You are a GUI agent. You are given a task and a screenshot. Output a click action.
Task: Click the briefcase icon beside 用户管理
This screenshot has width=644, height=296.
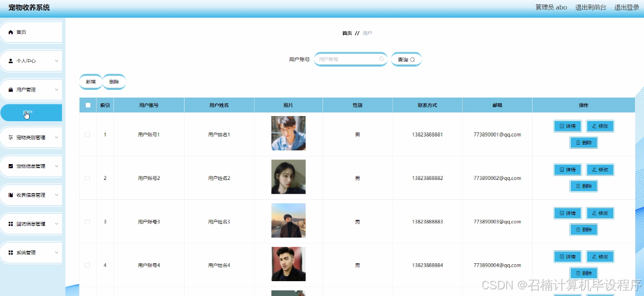[x=11, y=90]
